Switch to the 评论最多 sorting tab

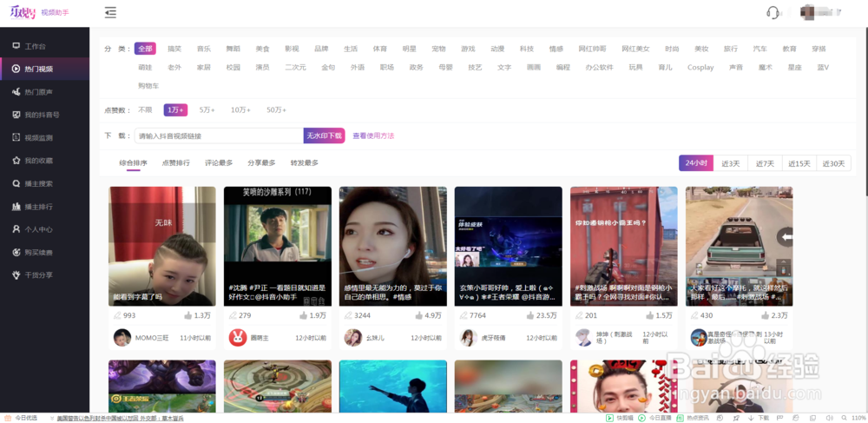[219, 163]
